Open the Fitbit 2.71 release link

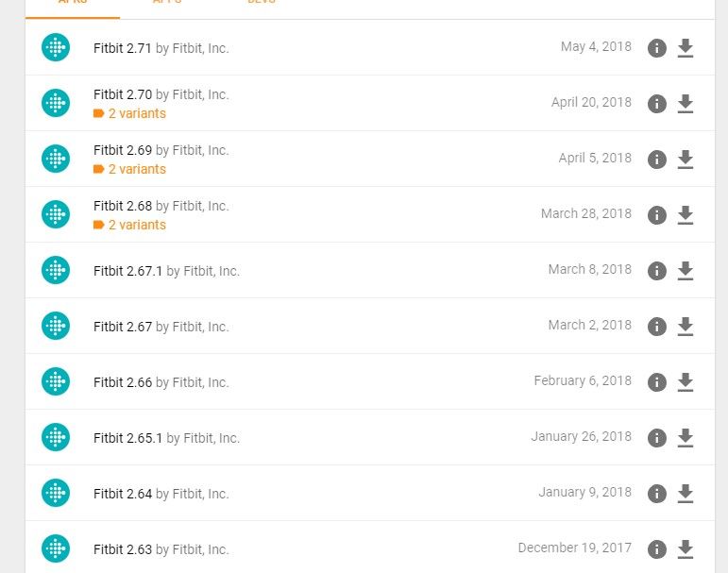coord(123,48)
